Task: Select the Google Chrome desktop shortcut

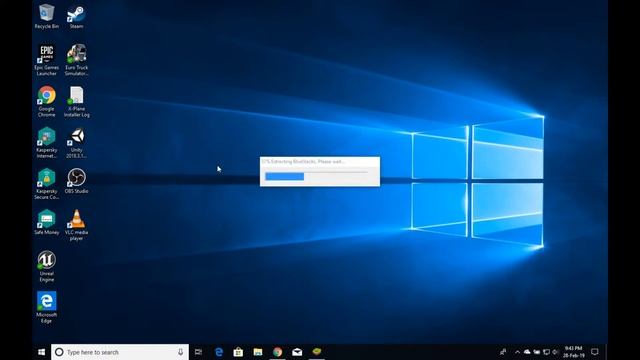Action: click(x=47, y=101)
